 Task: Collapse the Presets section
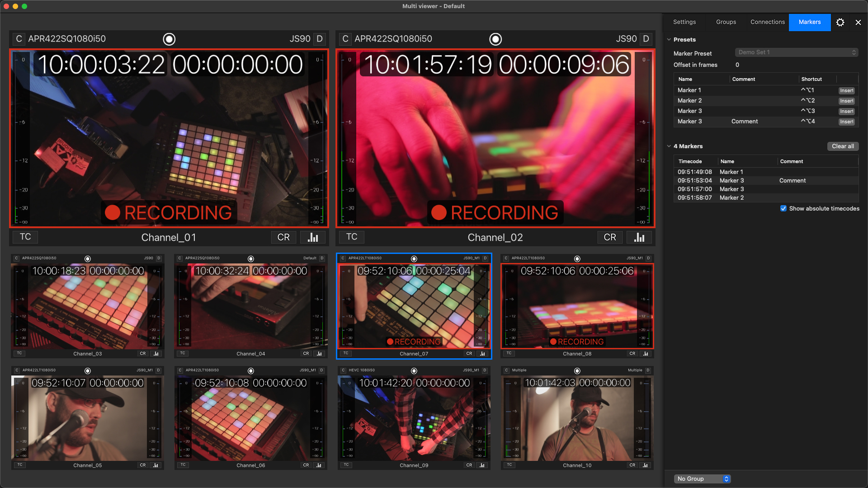click(x=669, y=40)
